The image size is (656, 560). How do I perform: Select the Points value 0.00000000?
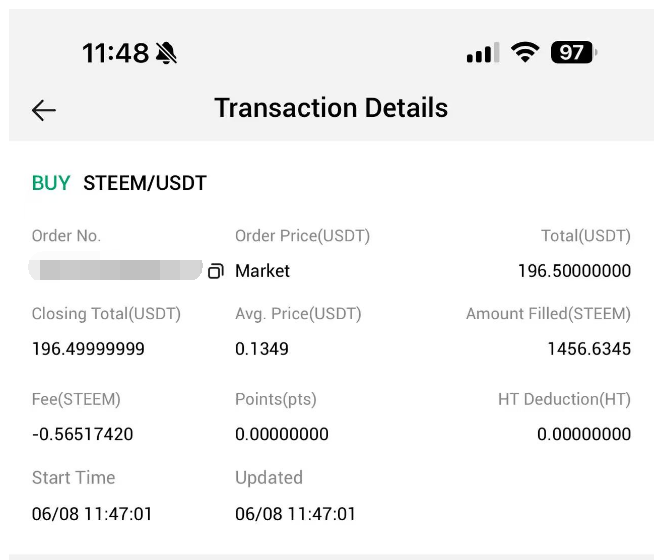click(282, 434)
